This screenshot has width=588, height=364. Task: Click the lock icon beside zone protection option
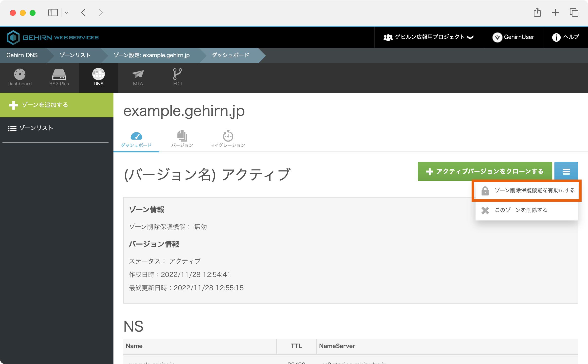(x=486, y=190)
